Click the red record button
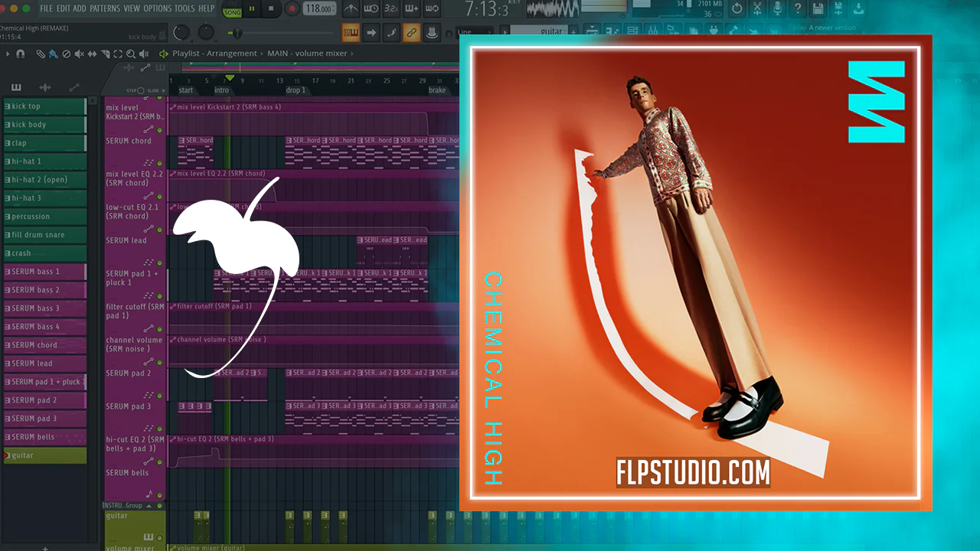Screen dimensions: 980x551 tap(292, 9)
